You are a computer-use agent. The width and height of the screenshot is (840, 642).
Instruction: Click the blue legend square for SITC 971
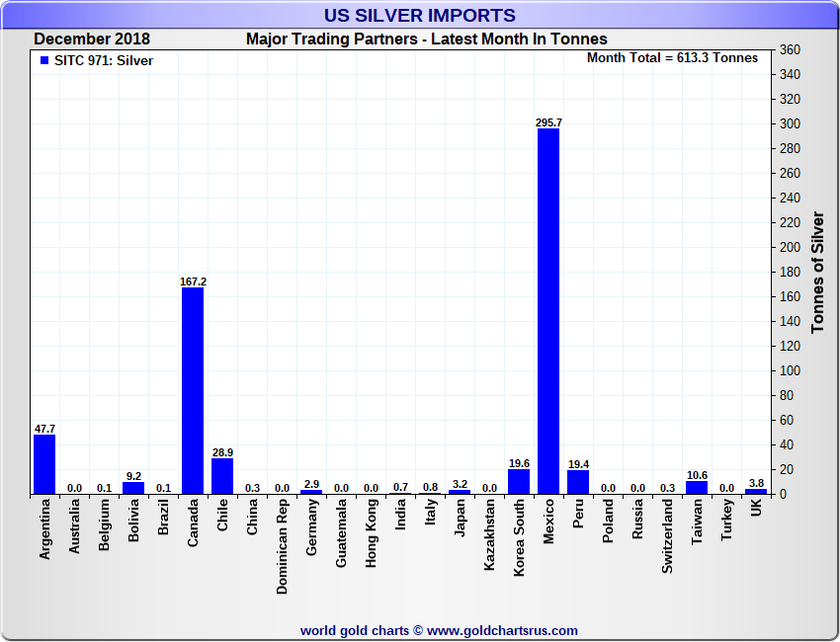tap(44, 60)
